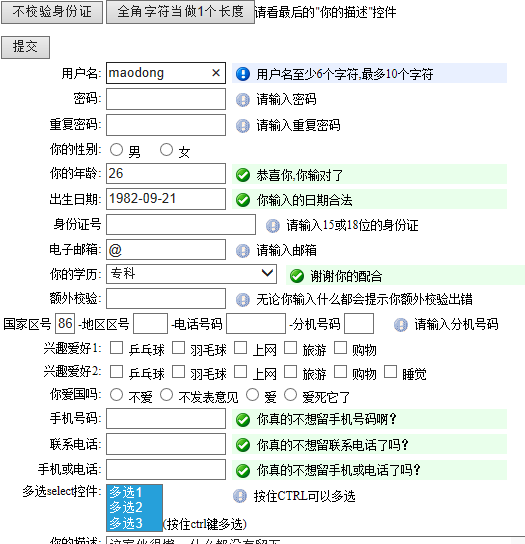This screenshot has height=544, width=525.
Task: Click the green checkmark next to age message
Action: pos(243,175)
